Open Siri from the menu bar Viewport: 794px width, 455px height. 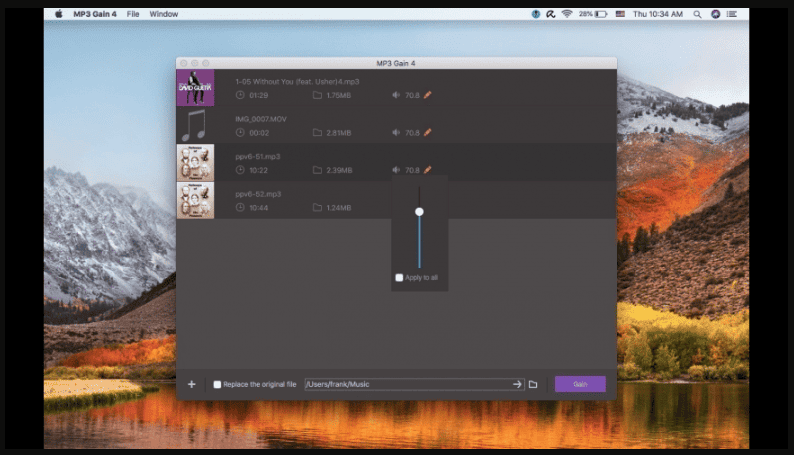pyautogui.click(x=716, y=14)
